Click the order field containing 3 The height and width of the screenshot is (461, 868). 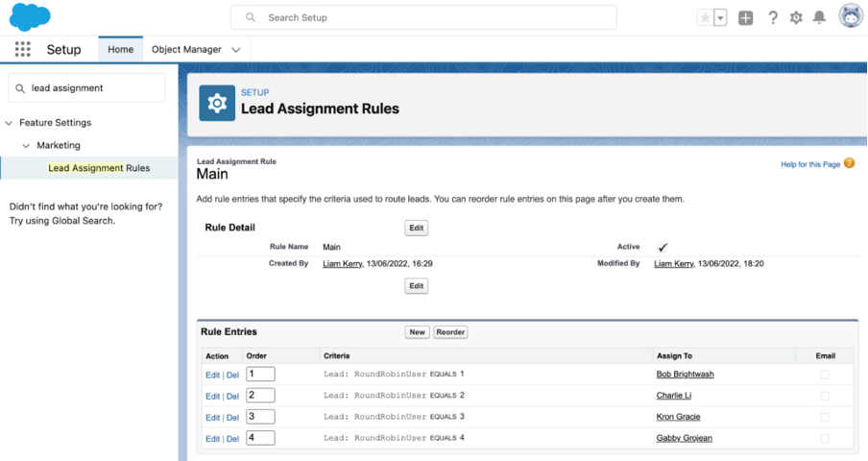[x=260, y=416]
